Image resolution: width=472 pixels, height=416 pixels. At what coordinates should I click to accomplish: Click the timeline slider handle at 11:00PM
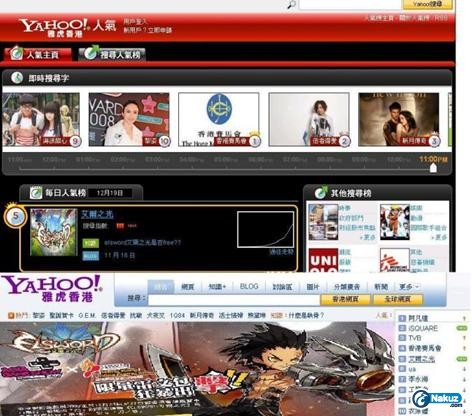[x=433, y=167]
